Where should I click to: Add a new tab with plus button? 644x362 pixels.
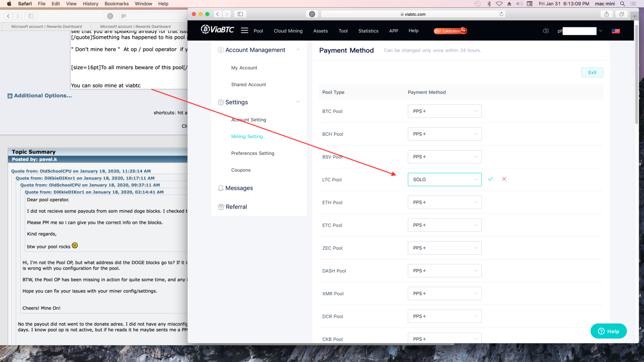pos(634,16)
